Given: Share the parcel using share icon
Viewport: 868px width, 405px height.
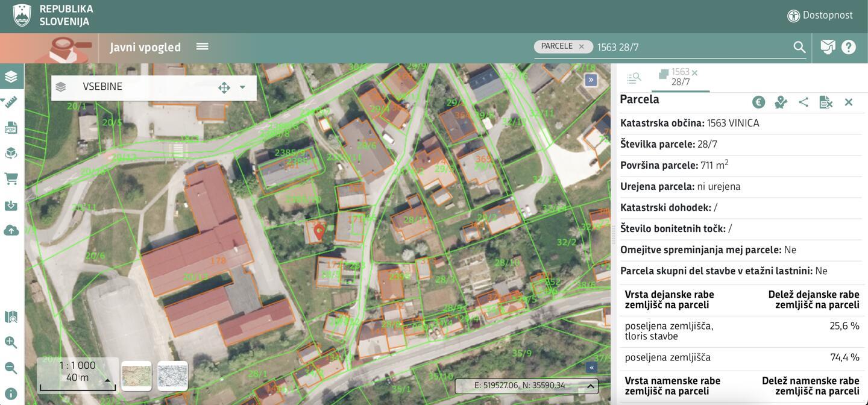Looking at the screenshot, I should tap(804, 102).
